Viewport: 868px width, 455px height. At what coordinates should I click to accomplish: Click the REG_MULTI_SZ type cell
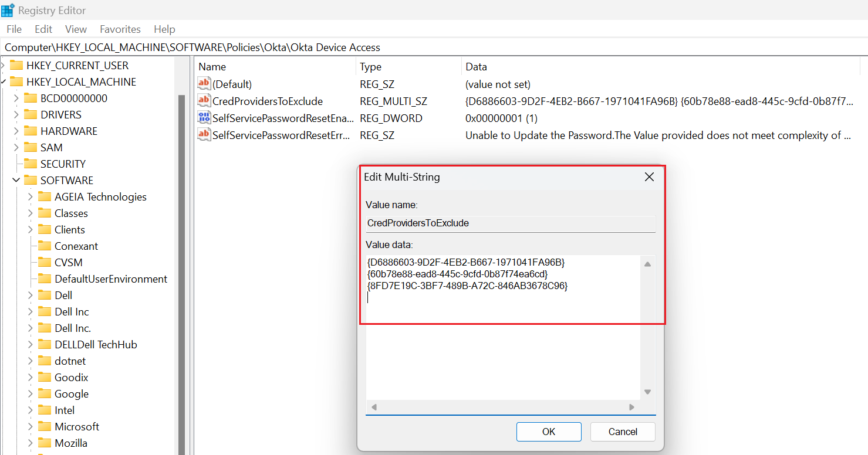(x=393, y=101)
